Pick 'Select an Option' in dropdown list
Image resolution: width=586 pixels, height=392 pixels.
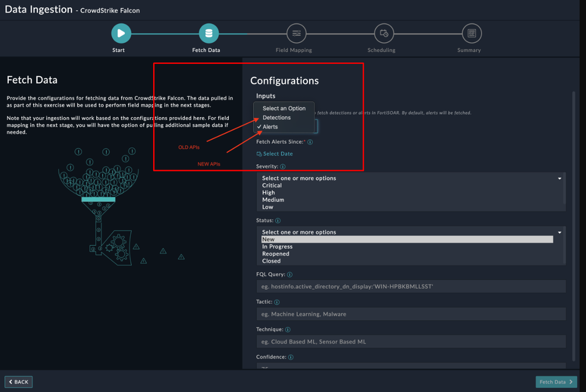point(284,108)
